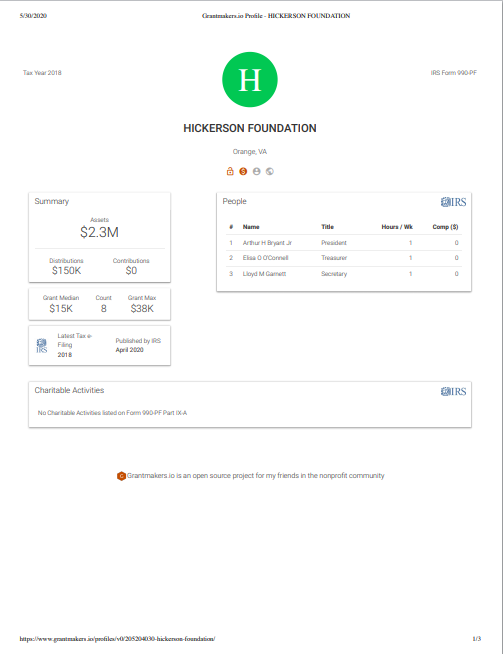Click the IRS Form 990-PF label
The height and width of the screenshot is (654, 503).
tap(454, 73)
